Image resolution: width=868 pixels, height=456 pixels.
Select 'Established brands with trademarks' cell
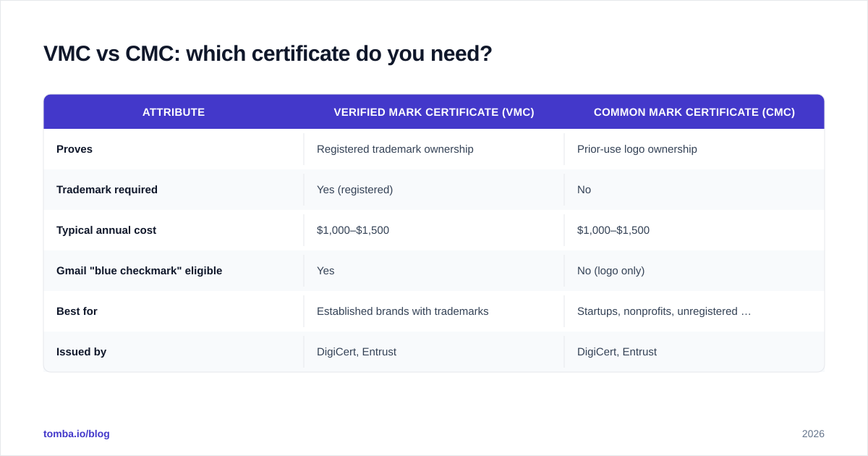click(402, 311)
